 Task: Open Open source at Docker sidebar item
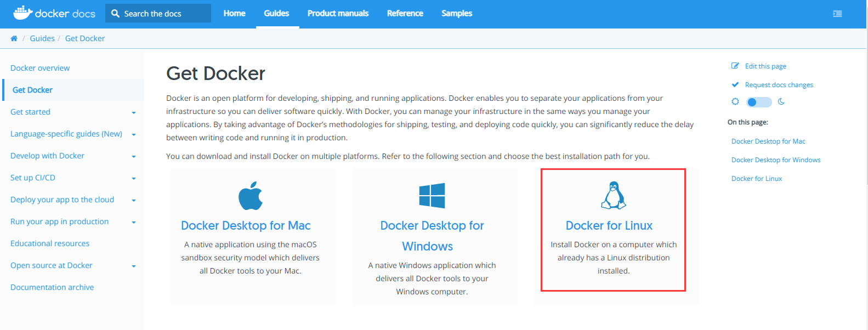tap(52, 265)
